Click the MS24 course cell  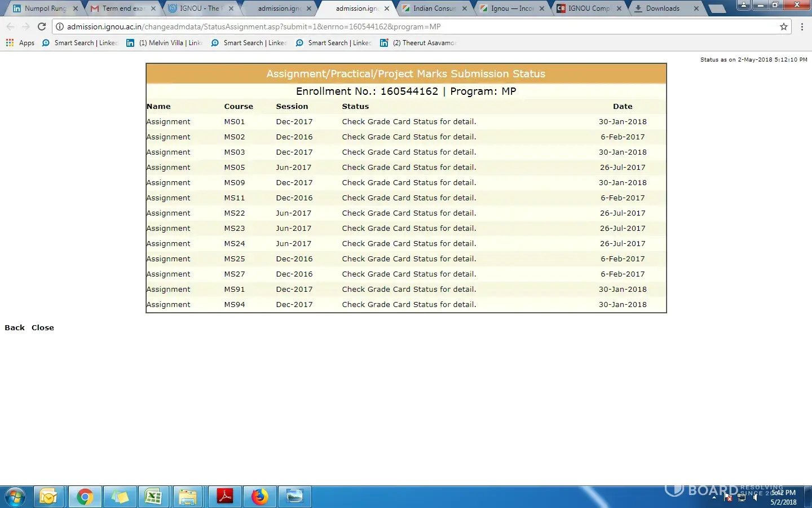[x=235, y=243]
